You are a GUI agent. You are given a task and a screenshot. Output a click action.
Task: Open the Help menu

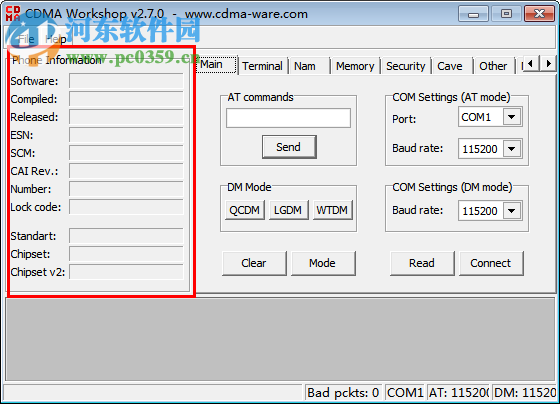55,39
